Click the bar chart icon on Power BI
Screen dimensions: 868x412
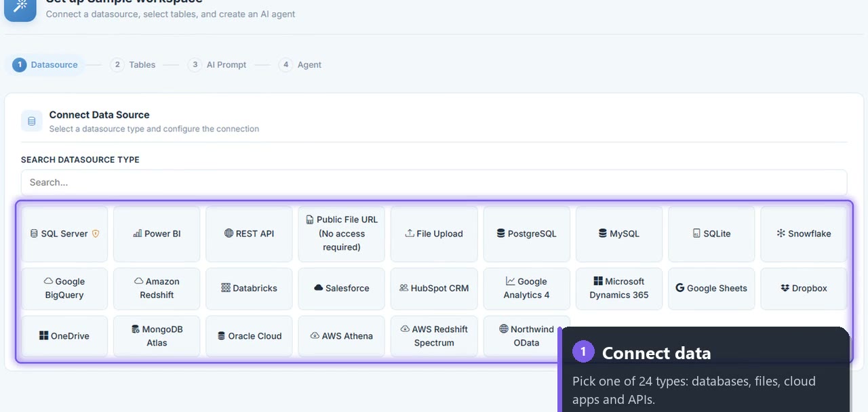138,234
